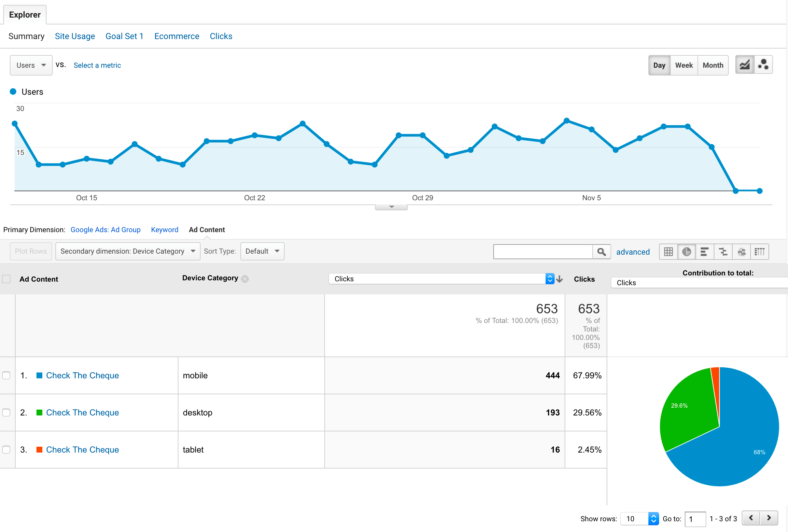Screen dimensions: 788x532
Task: Switch to the Site Usage tab
Action: click(75, 36)
